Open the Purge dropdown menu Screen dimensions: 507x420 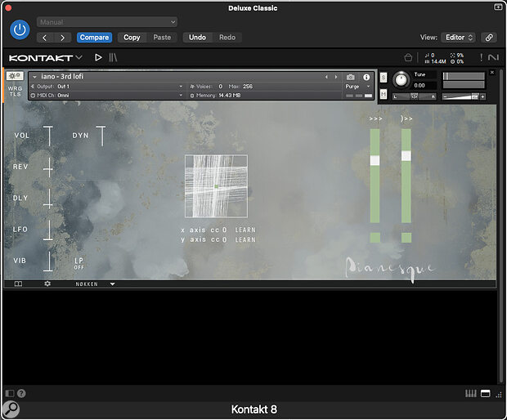357,87
